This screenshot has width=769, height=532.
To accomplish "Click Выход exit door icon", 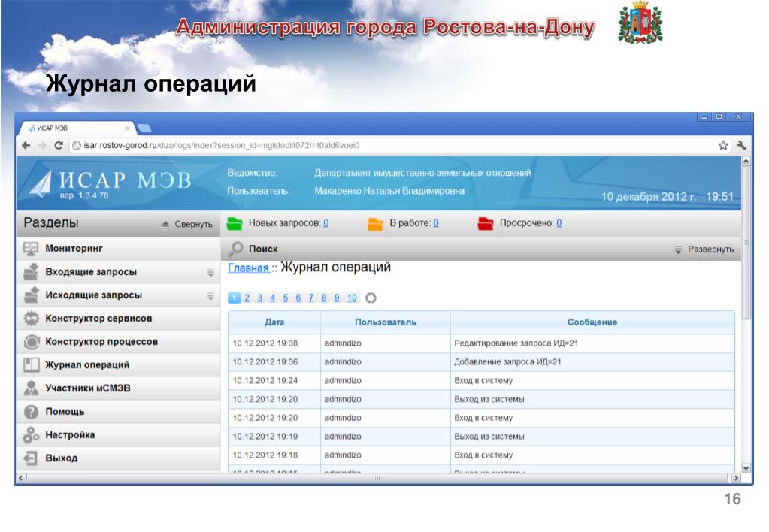I will (30, 458).
